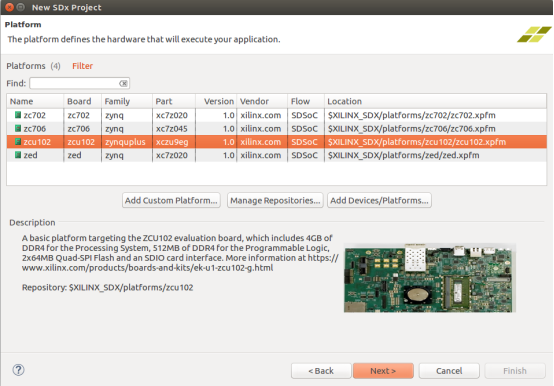
Task: Click the Repository path text in description
Action: [x=107, y=287]
